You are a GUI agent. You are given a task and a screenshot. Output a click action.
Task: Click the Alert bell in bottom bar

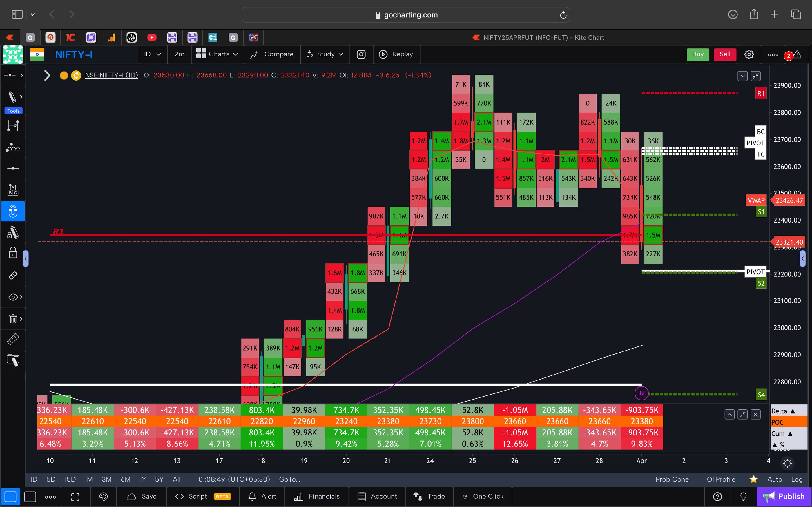[x=262, y=497]
